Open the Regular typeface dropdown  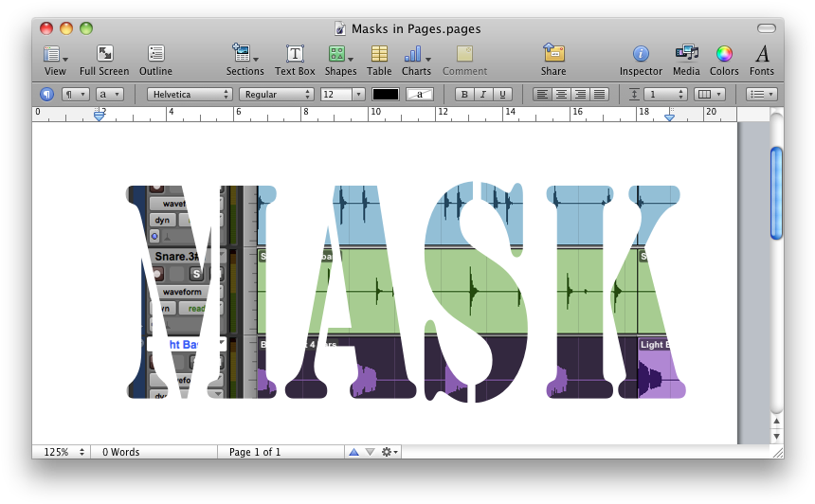[x=276, y=94]
